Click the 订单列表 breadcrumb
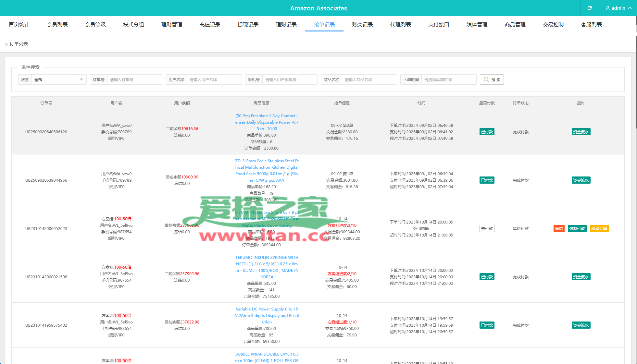 coord(19,44)
